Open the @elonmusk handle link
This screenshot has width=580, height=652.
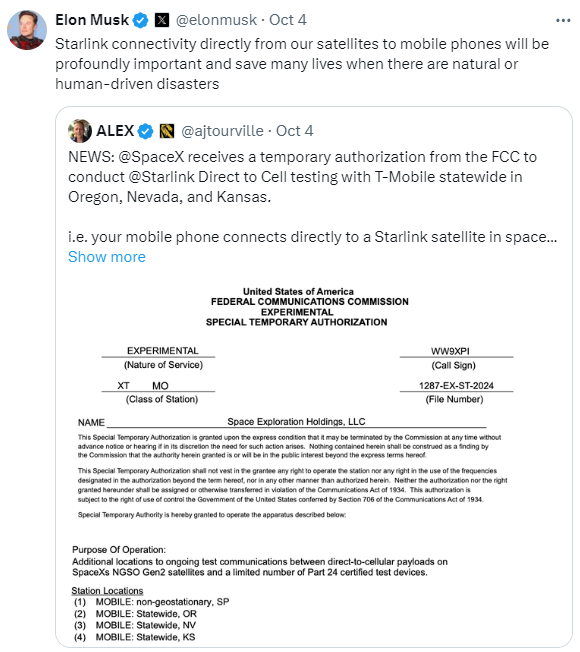(216, 20)
